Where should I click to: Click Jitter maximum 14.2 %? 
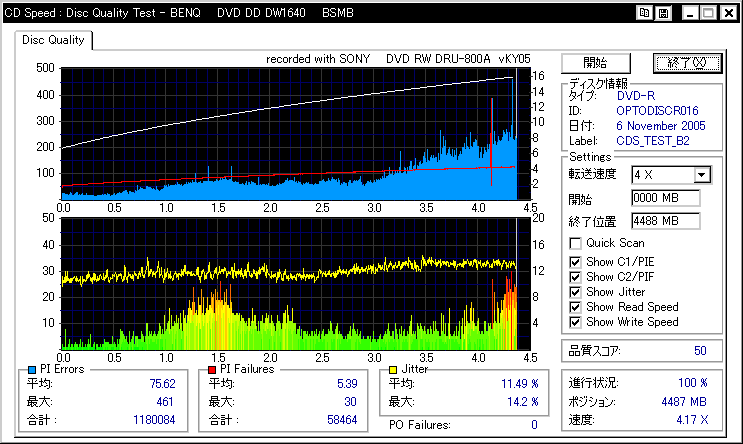[523, 402]
